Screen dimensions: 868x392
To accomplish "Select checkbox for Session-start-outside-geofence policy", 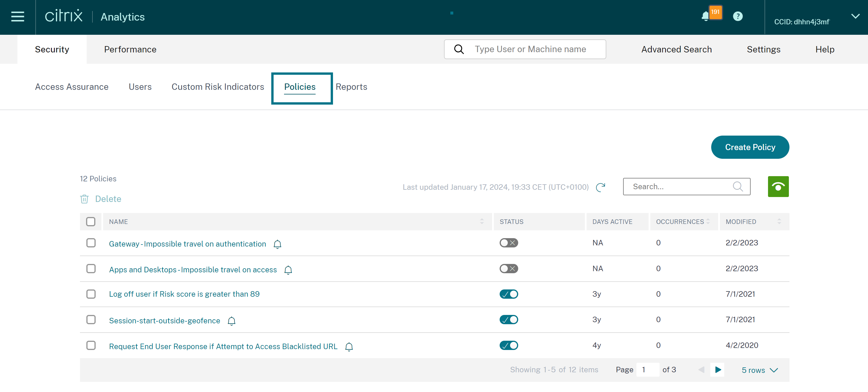I will coord(91,320).
